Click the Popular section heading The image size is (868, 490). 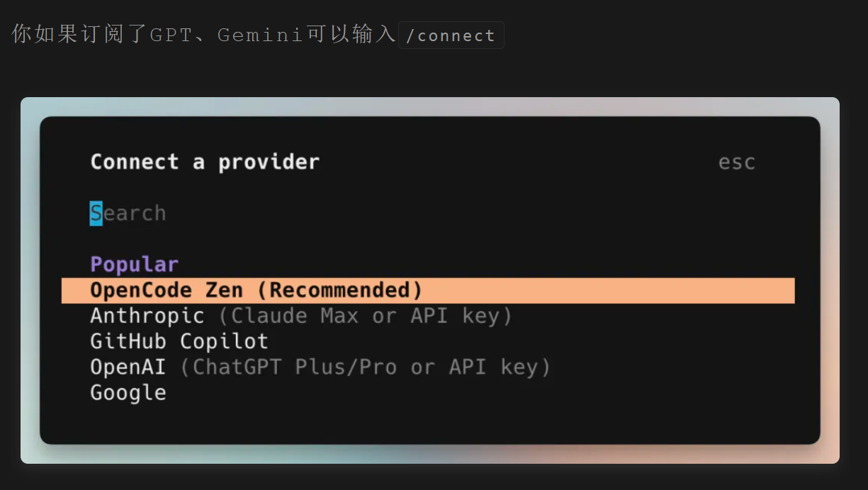click(x=134, y=265)
